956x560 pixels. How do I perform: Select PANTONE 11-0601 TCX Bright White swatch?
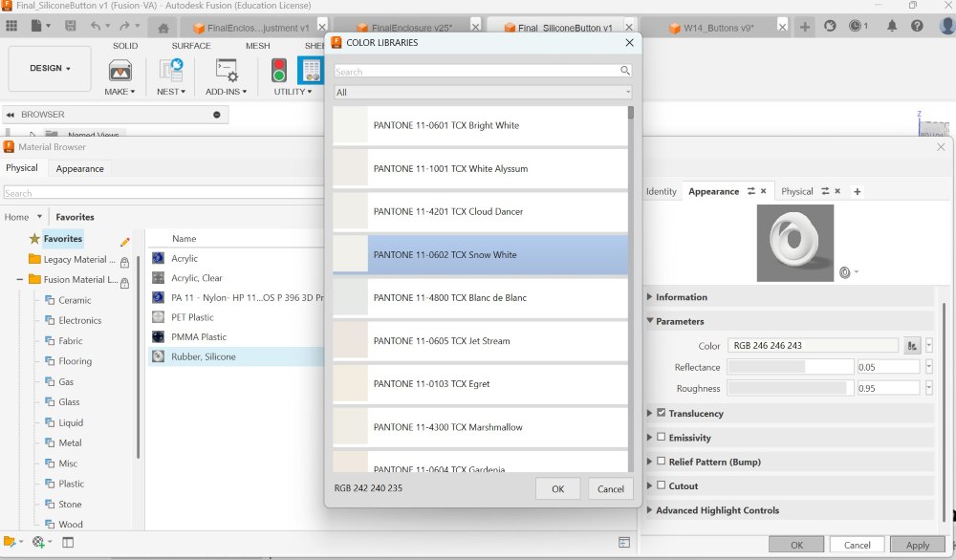coord(350,125)
